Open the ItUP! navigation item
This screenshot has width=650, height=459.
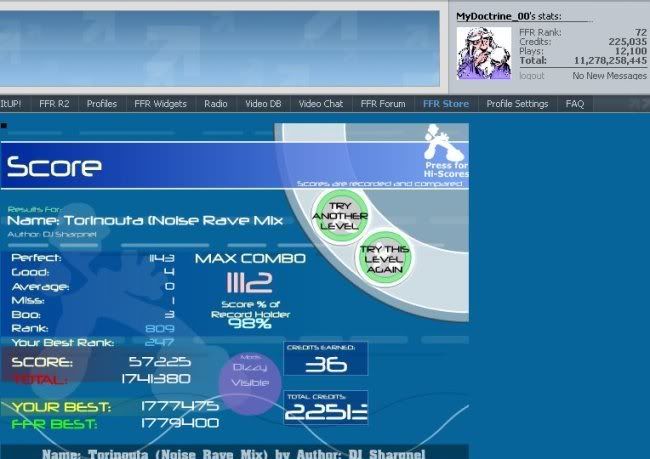pos(12,103)
